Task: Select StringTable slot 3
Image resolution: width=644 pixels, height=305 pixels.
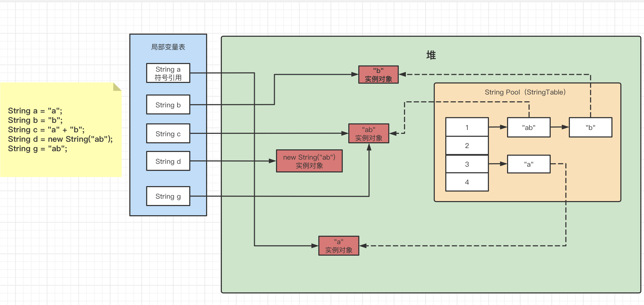Action: 467,164
